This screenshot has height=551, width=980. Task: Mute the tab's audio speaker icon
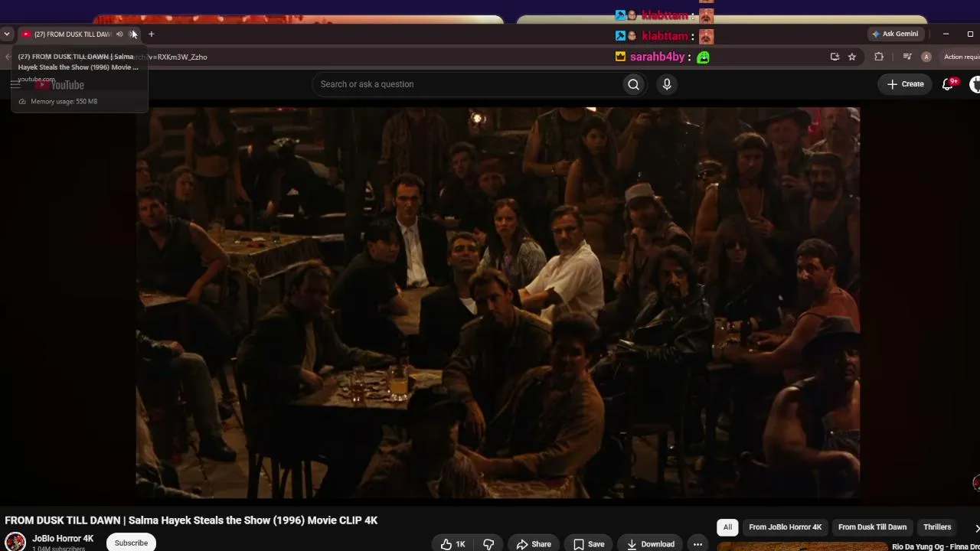tap(119, 34)
